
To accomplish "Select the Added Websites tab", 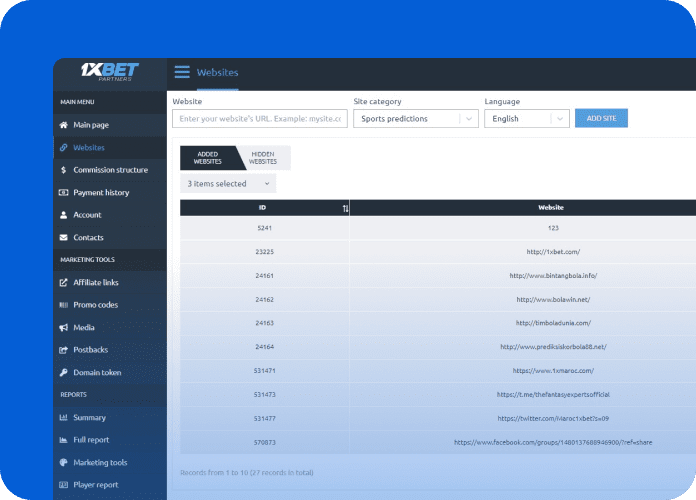I will (x=207, y=158).
